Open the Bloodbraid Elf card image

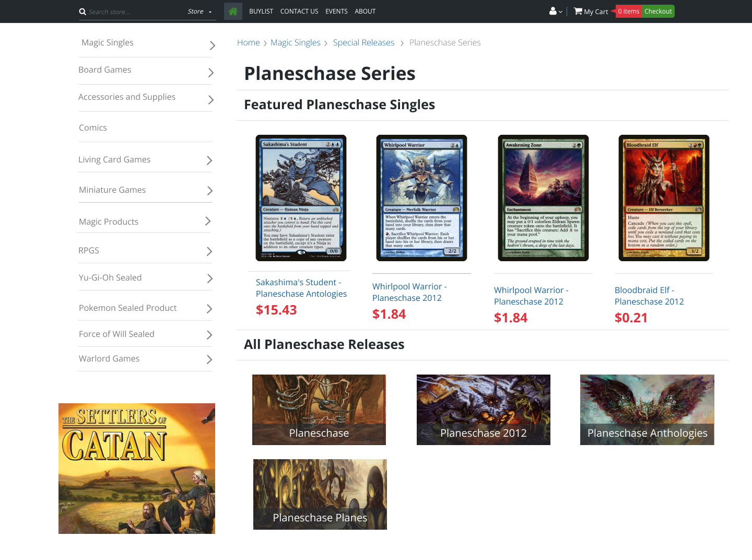coord(664,198)
